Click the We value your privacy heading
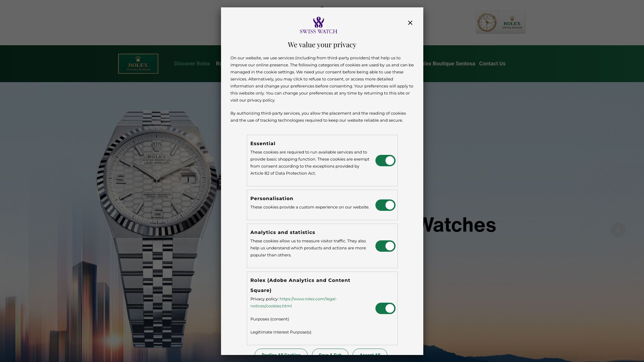Viewport: 644px width, 362px height. coord(322,45)
